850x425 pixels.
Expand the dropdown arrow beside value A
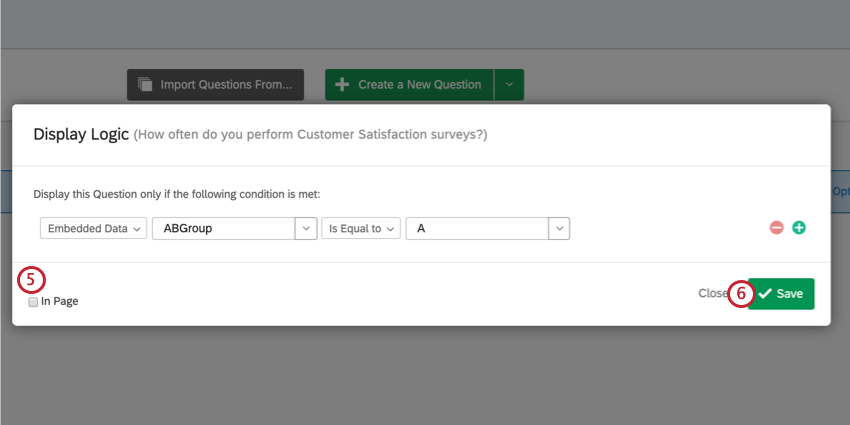tap(559, 228)
